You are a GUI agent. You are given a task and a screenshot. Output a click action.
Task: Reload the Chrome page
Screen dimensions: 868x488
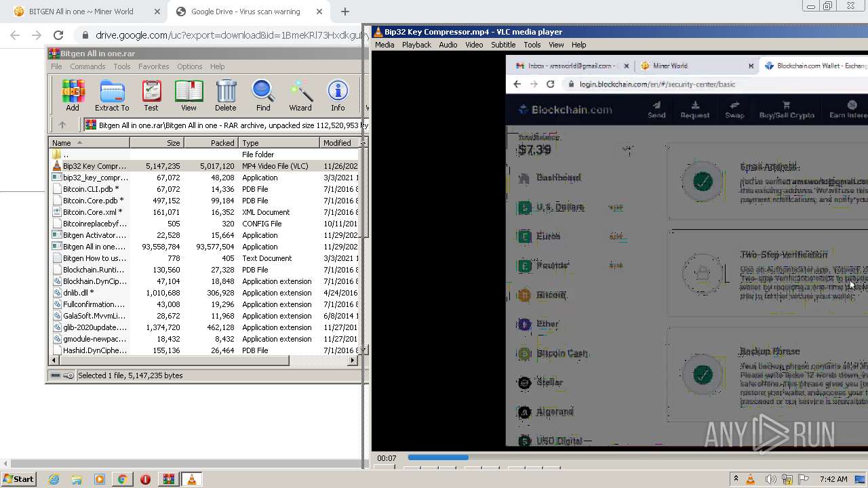tap(58, 35)
